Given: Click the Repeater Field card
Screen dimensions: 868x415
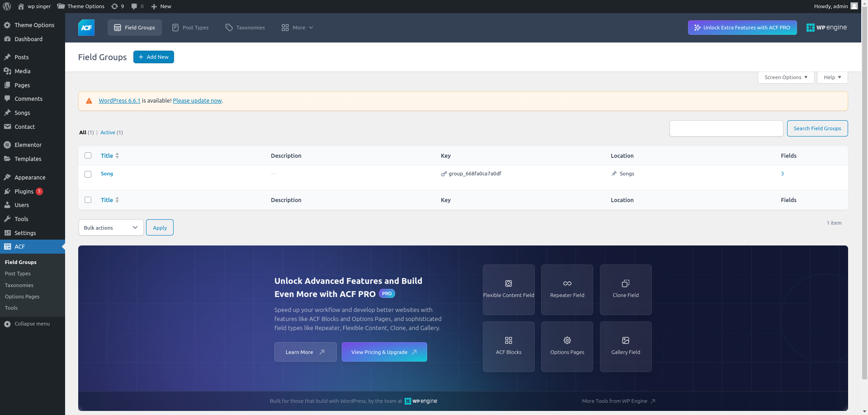Looking at the screenshot, I should click(567, 290).
